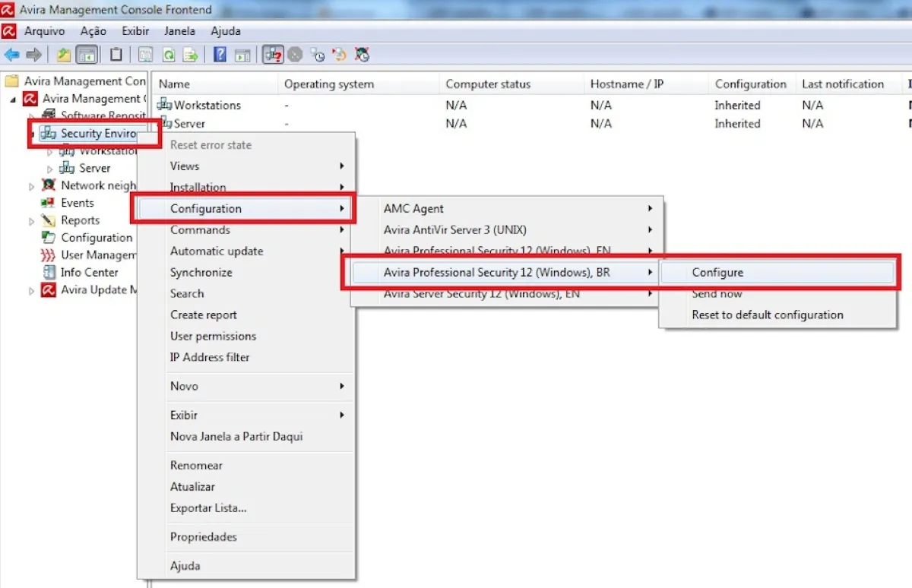Sort by Computer status column header

click(x=511, y=84)
